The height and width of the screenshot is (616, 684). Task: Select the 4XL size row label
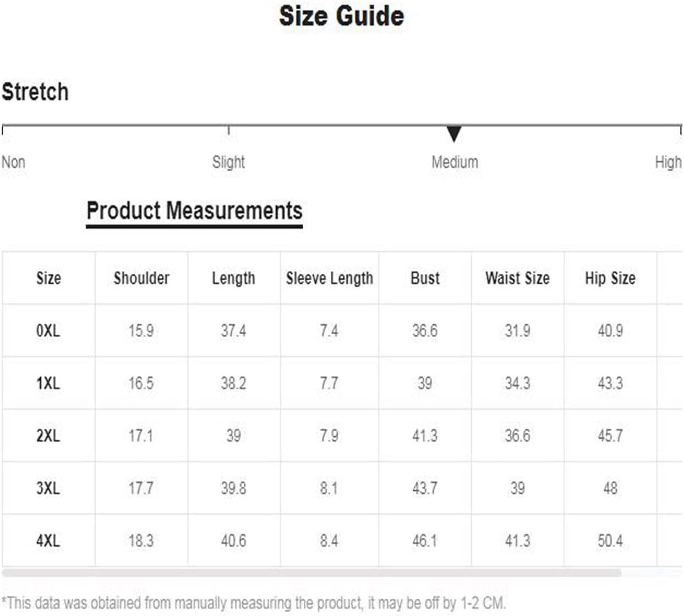pyautogui.click(x=48, y=541)
